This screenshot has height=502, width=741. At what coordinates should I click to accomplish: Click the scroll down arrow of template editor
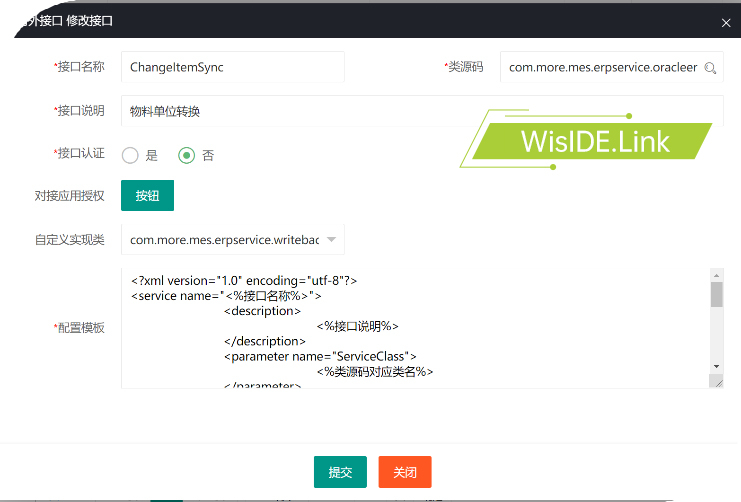coord(716,366)
